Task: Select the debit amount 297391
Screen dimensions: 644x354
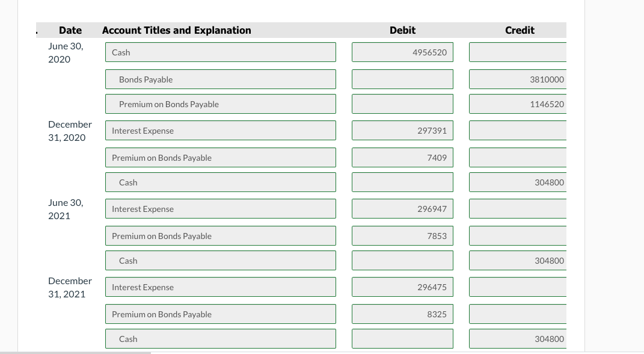Action: click(402, 130)
